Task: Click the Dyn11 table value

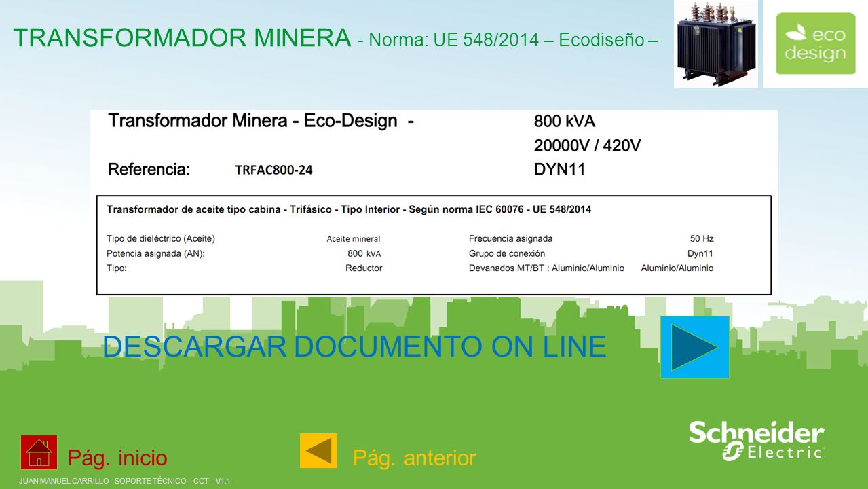Action: click(700, 254)
